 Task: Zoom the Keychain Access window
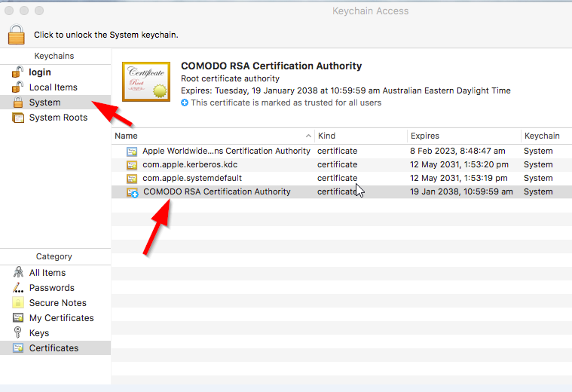[x=39, y=11]
